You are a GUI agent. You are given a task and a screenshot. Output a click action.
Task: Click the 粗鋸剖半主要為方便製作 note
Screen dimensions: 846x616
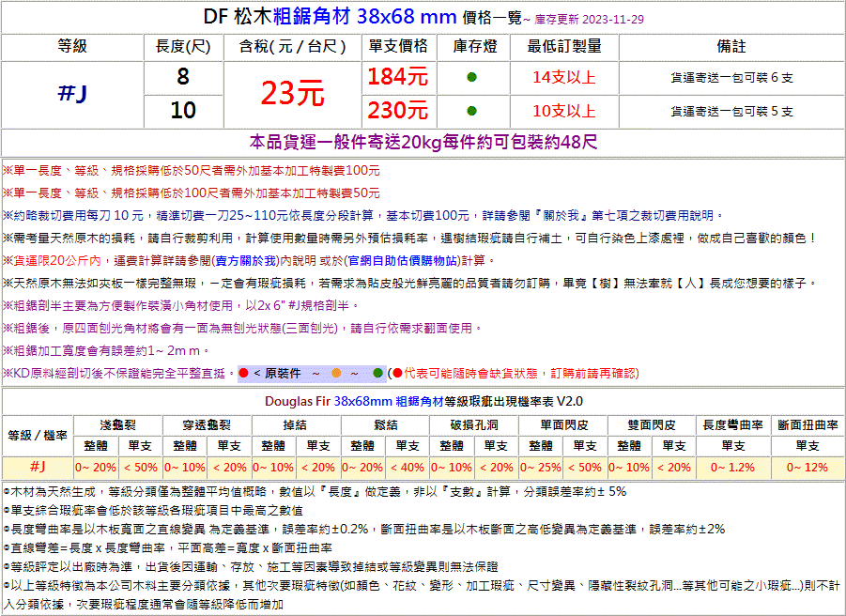(x=180, y=306)
